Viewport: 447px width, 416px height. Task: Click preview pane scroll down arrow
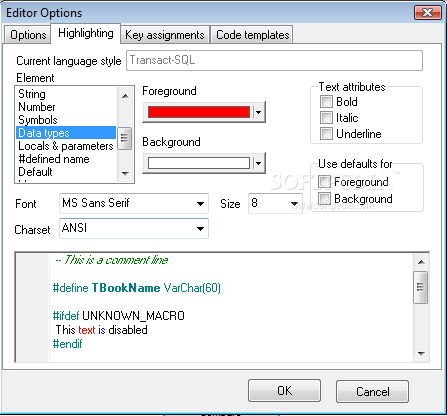point(421,353)
